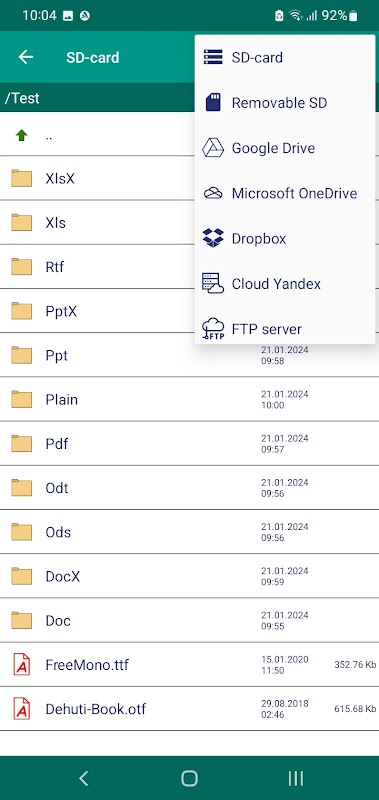Tap the Android home navigation button
The image size is (379, 800).
(x=189, y=778)
